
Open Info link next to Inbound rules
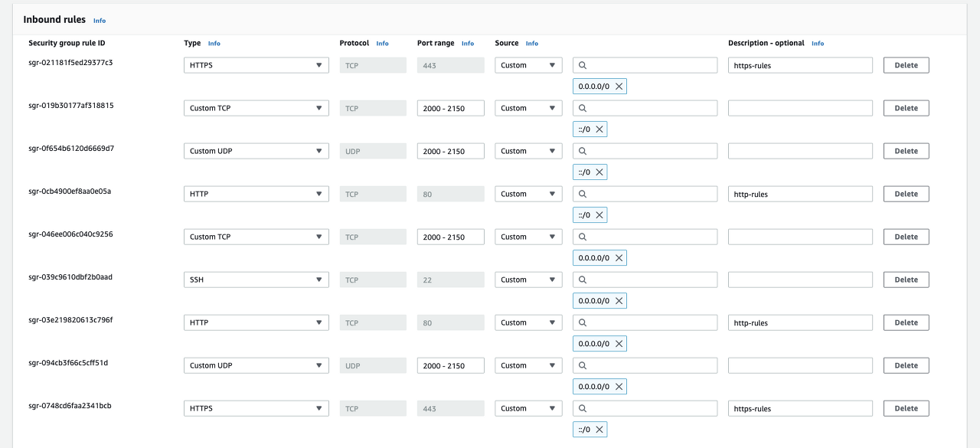tap(100, 21)
